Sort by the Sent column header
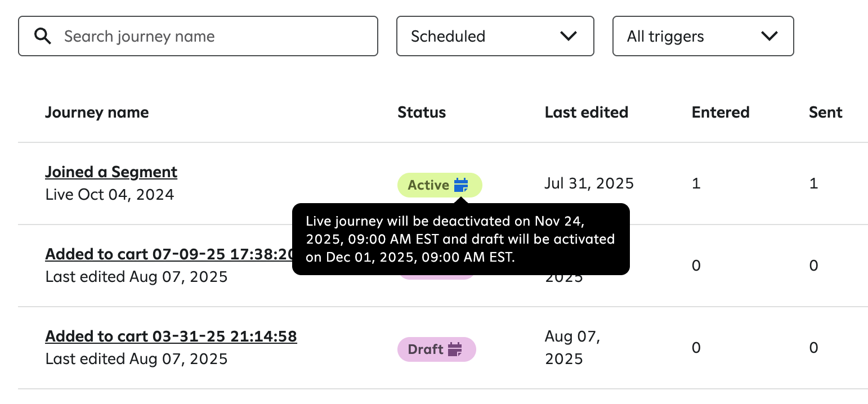The image size is (868, 404). coord(826,112)
